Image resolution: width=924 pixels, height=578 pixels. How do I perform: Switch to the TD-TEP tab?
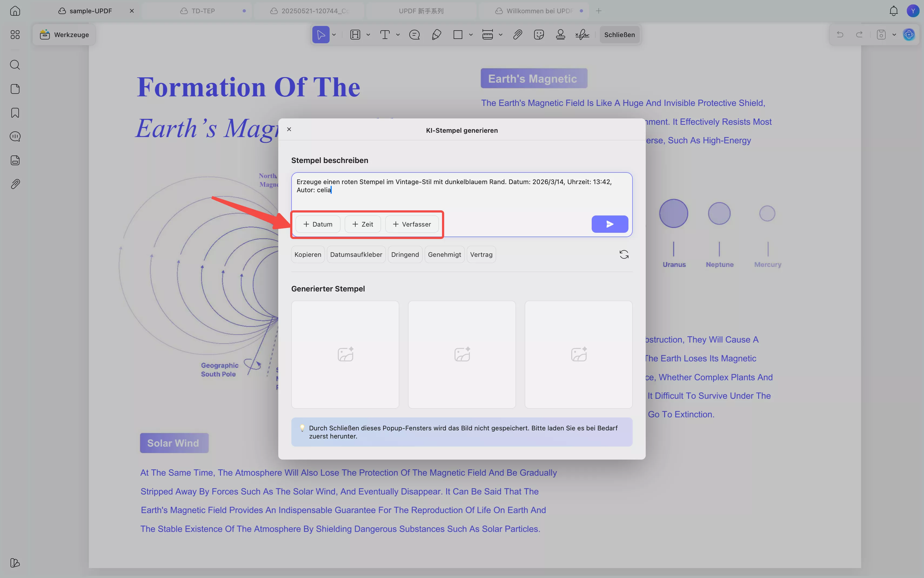click(202, 11)
